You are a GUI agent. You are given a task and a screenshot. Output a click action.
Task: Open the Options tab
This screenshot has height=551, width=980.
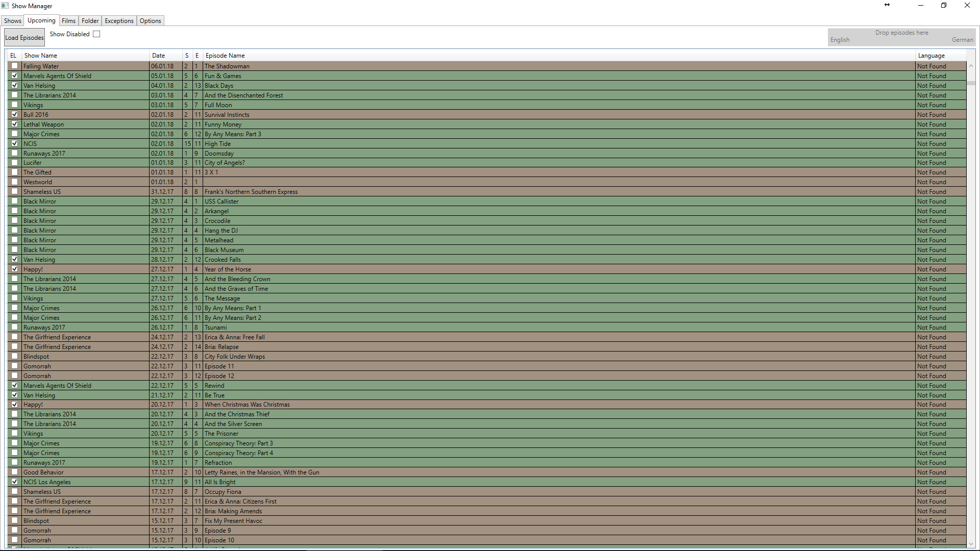pos(150,21)
